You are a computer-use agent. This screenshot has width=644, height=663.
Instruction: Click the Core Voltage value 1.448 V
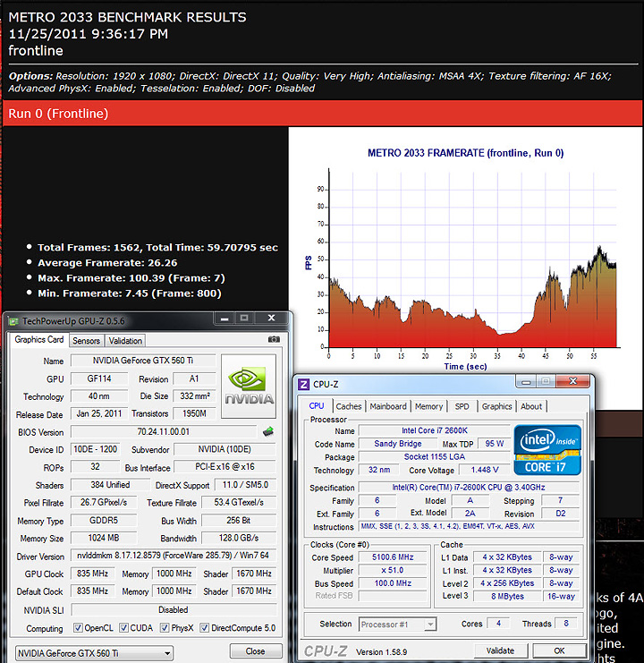(485, 470)
